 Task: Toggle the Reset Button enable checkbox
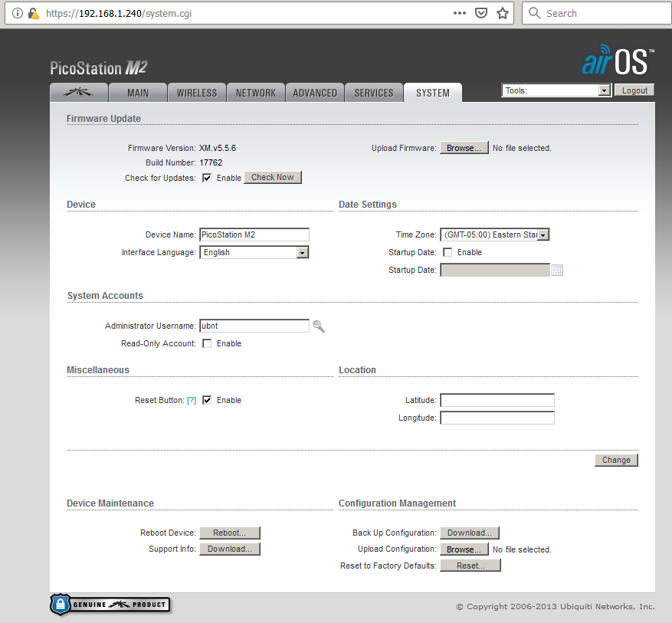click(x=207, y=400)
